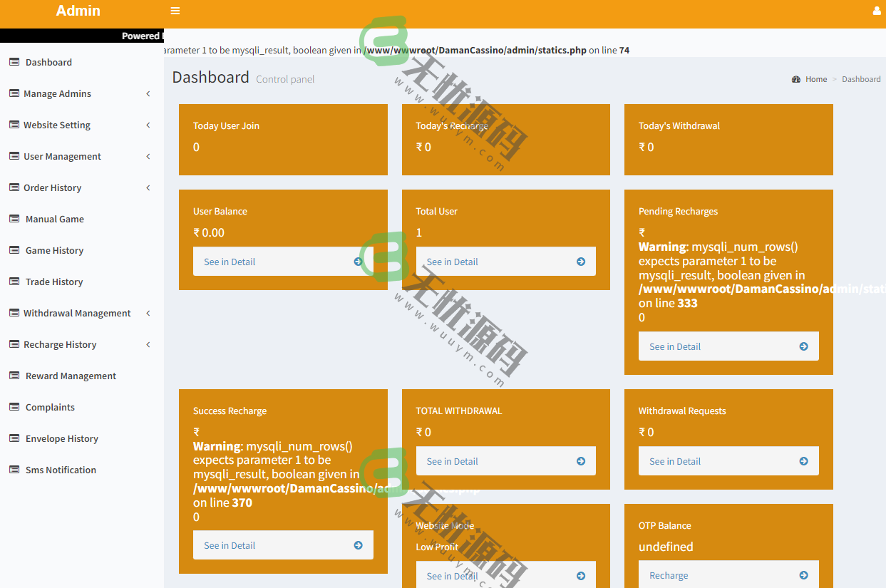Viewport: 886px width, 588px height.
Task: Click See in Detail under TOTAL WITHDRAWAL
Action: point(453,461)
